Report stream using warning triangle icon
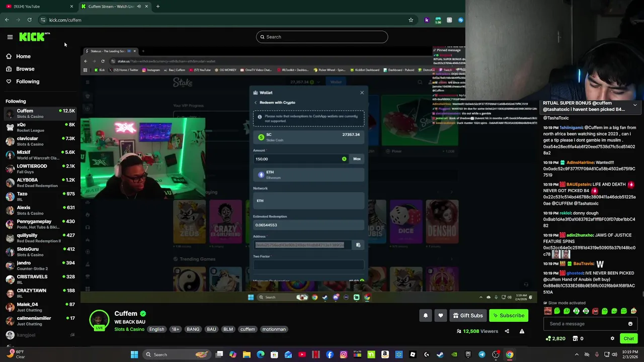 coord(522,331)
